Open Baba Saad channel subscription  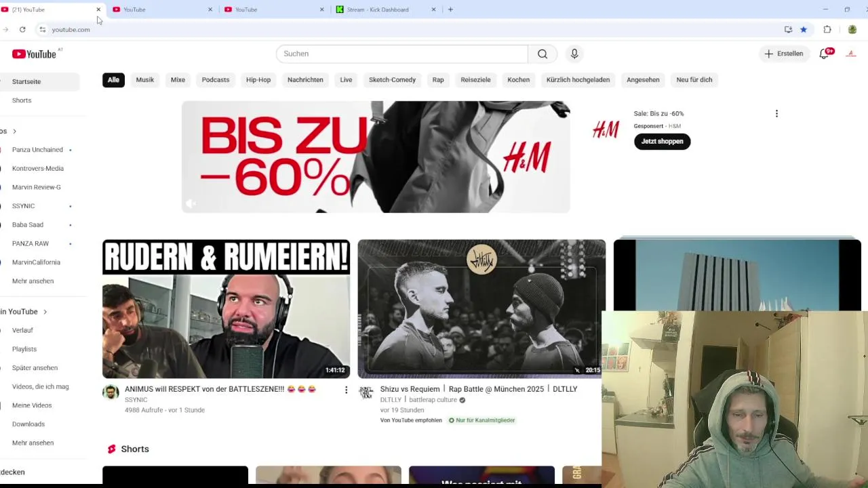(28, 225)
